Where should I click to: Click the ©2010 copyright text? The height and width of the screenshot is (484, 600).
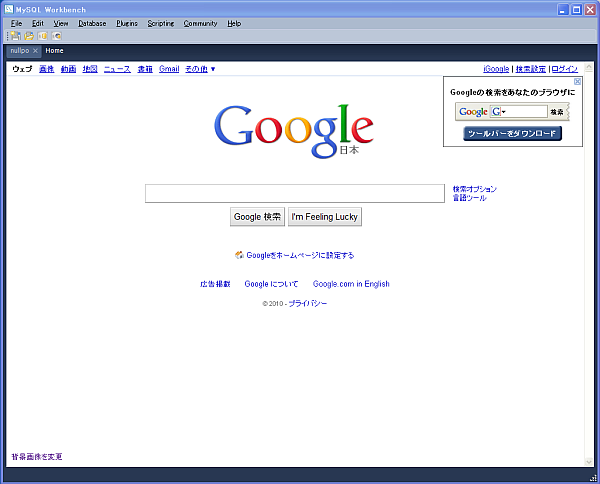pyautogui.click(x=273, y=303)
